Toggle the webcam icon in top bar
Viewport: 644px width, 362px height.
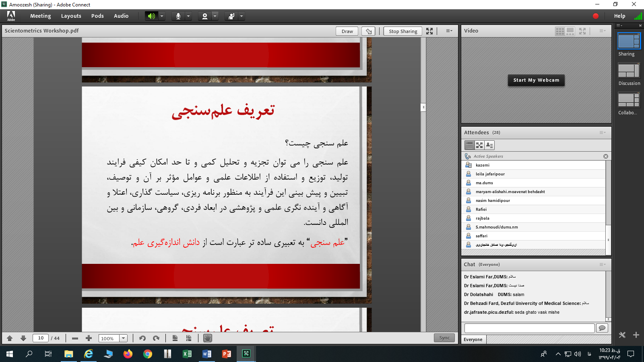pos(205,16)
